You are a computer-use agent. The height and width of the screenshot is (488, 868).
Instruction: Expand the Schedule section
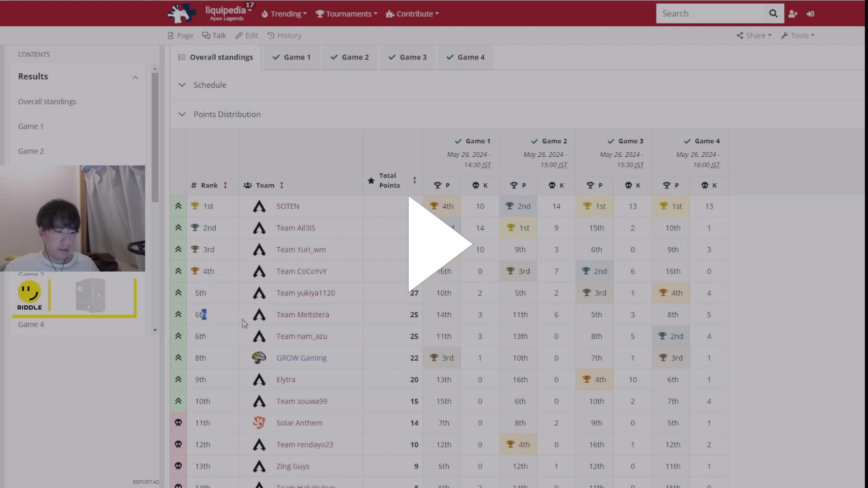pos(182,85)
